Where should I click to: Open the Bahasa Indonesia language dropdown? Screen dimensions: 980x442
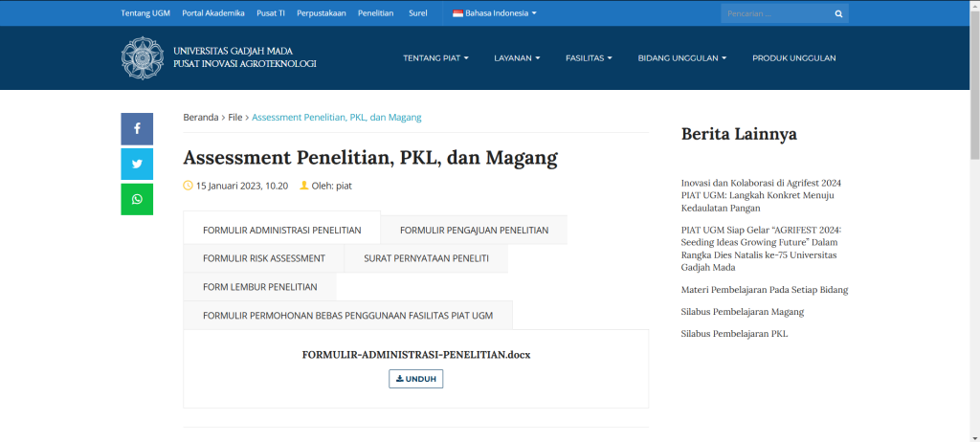pyautogui.click(x=495, y=13)
